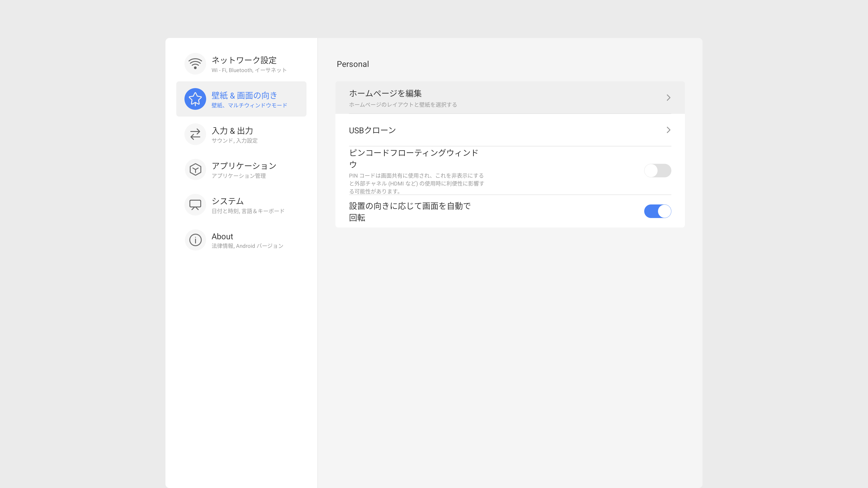Go to システム settings section
Viewport: 868px width, 488px height.
point(227,201)
